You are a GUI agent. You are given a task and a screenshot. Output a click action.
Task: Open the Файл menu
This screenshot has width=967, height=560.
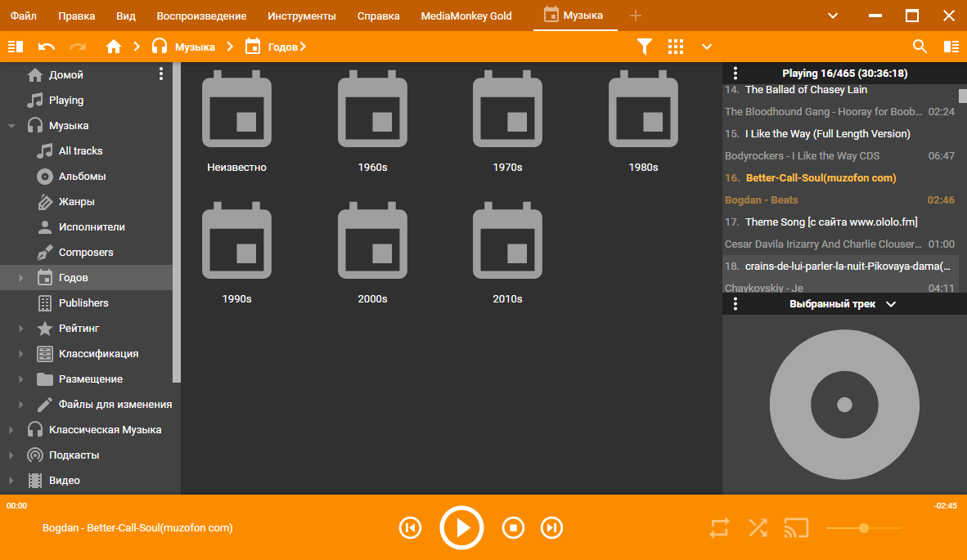[x=24, y=16]
